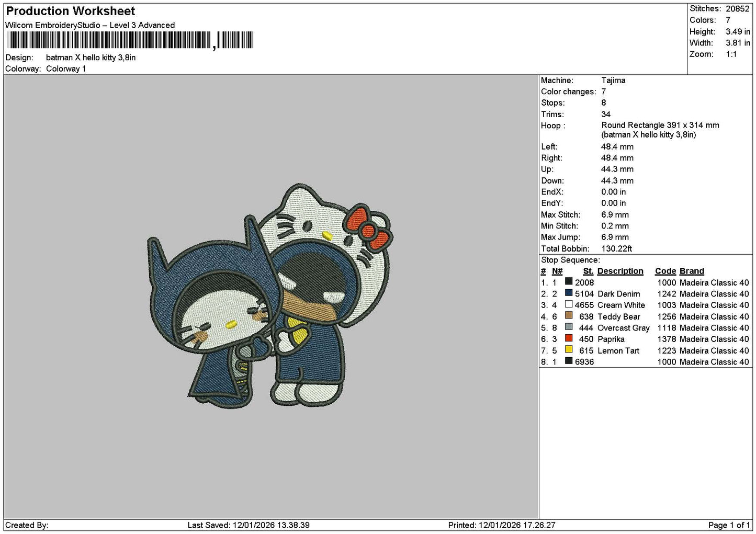Click the 'Created By:' footer label
756x534 pixels.
pyautogui.click(x=27, y=525)
